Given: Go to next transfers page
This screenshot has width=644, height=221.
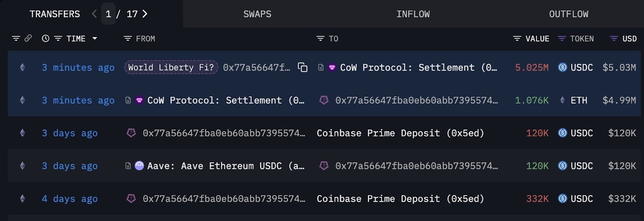Looking at the screenshot, I should 145,14.
